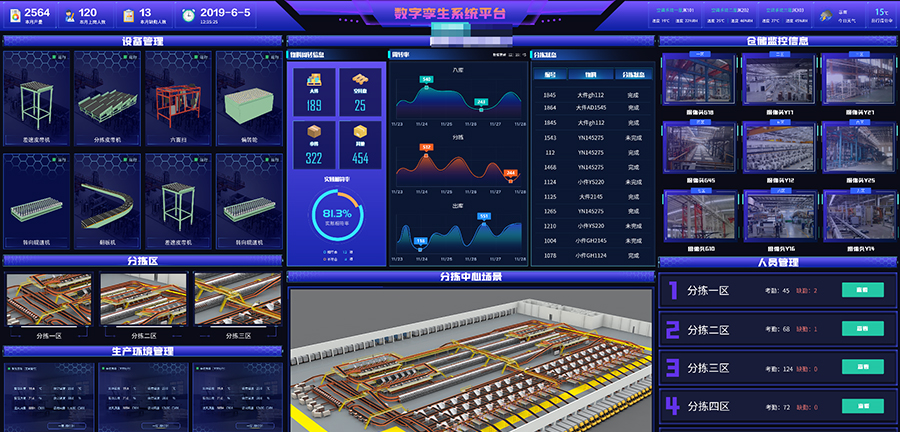Image resolution: width=900 pixels, height=432 pixels.
Task: Click the green button for 分拣一区
Action: [856, 290]
